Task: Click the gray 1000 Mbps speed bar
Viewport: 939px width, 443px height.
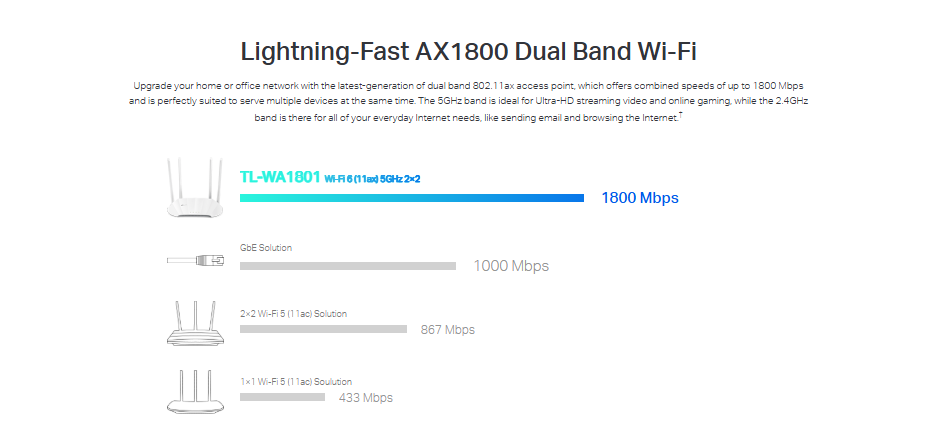Action: (347, 266)
